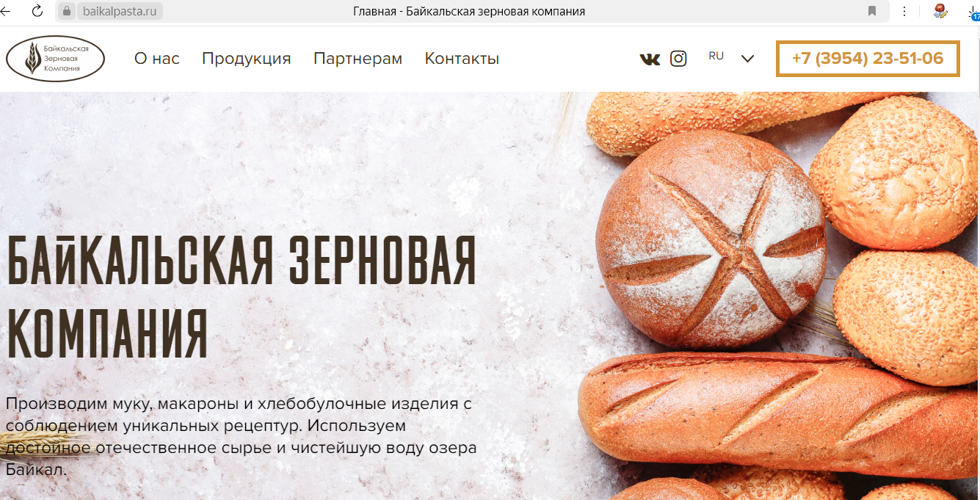Reload the page with the refresh icon
This screenshot has width=980, height=500.
(x=37, y=11)
